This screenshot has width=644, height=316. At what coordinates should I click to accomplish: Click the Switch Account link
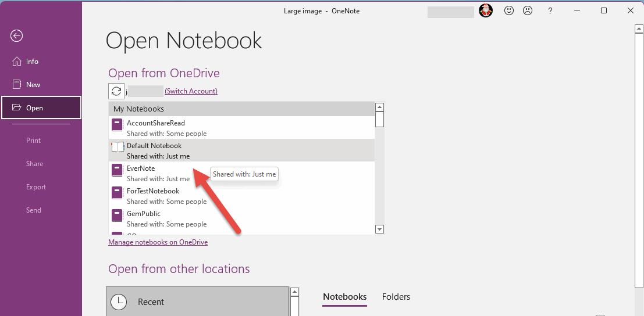(191, 91)
